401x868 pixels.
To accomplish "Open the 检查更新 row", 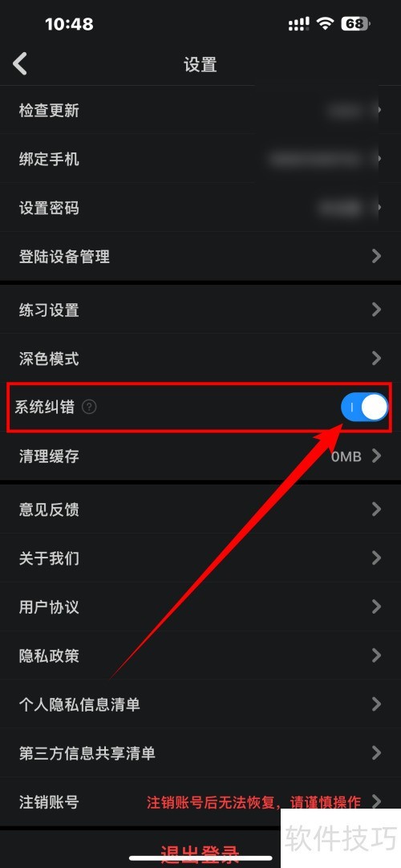I will 200,110.
